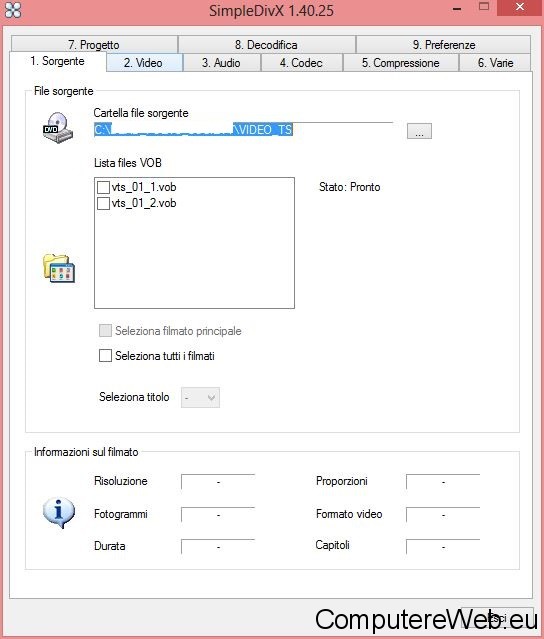The height and width of the screenshot is (639, 544).
Task: Toggle Seleziona filmato principale checkbox
Action: 105,331
